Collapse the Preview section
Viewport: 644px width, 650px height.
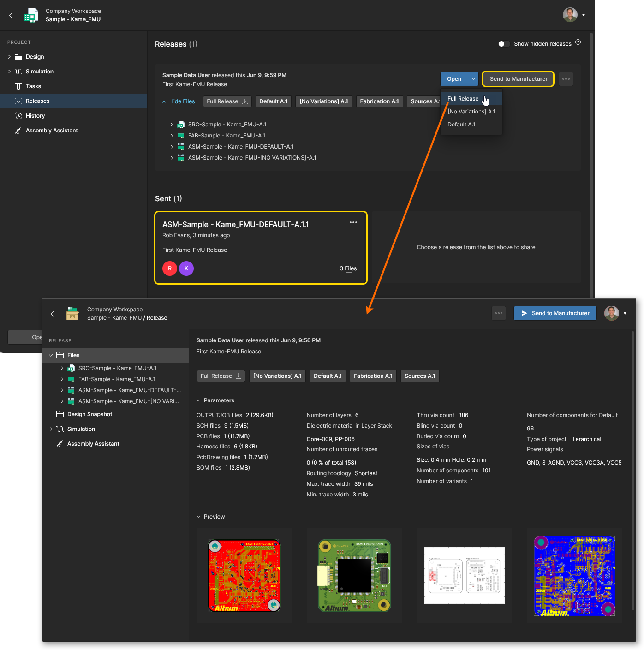(x=198, y=517)
